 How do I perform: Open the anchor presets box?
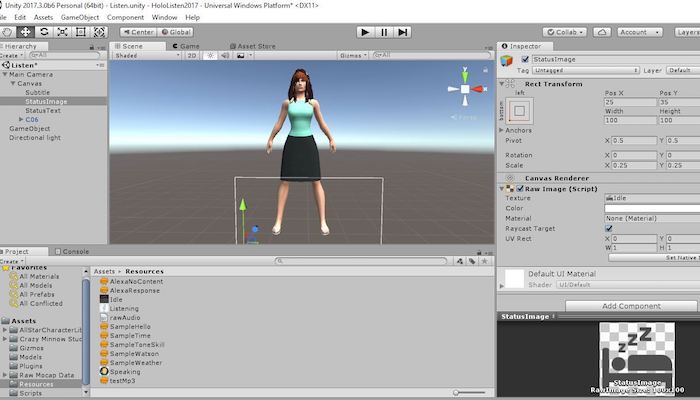(519, 110)
